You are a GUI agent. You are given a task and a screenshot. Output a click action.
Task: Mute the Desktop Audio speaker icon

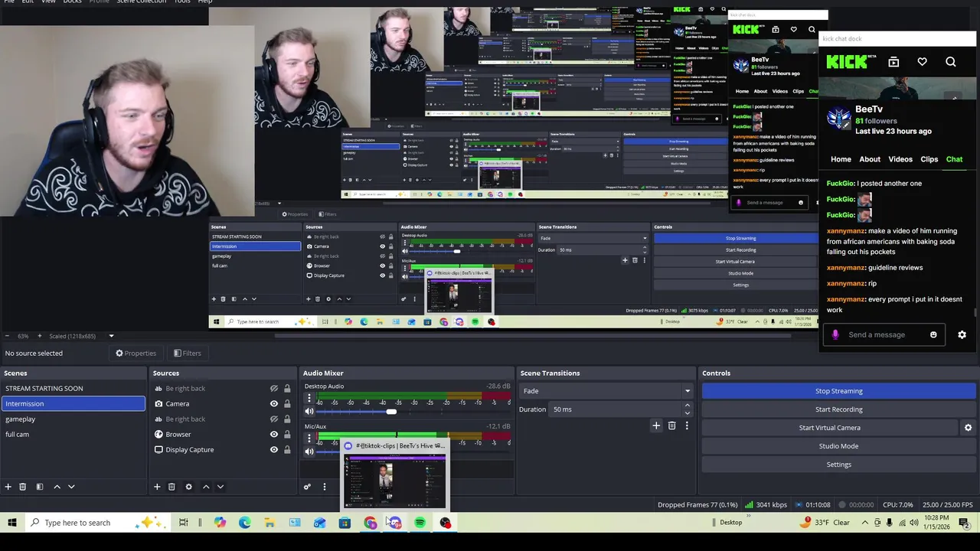pyautogui.click(x=309, y=412)
